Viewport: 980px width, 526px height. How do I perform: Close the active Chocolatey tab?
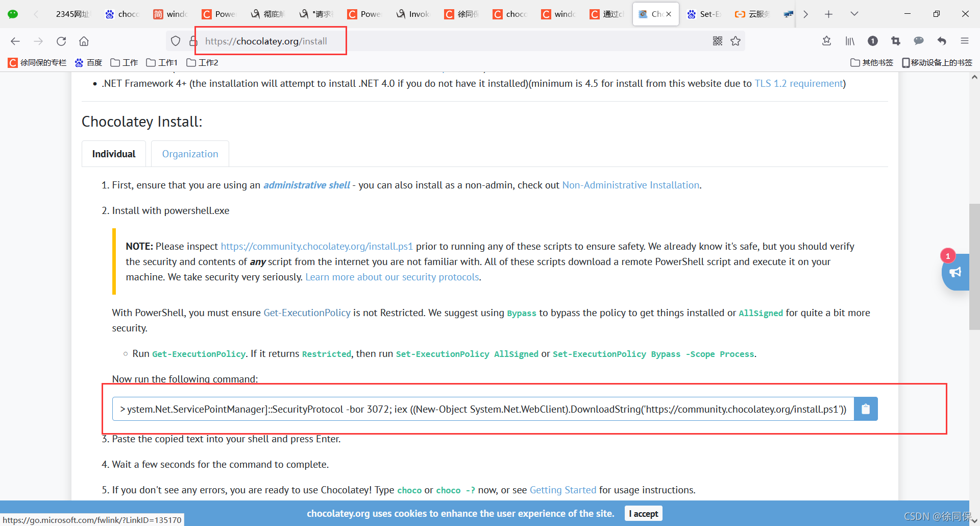pyautogui.click(x=669, y=14)
